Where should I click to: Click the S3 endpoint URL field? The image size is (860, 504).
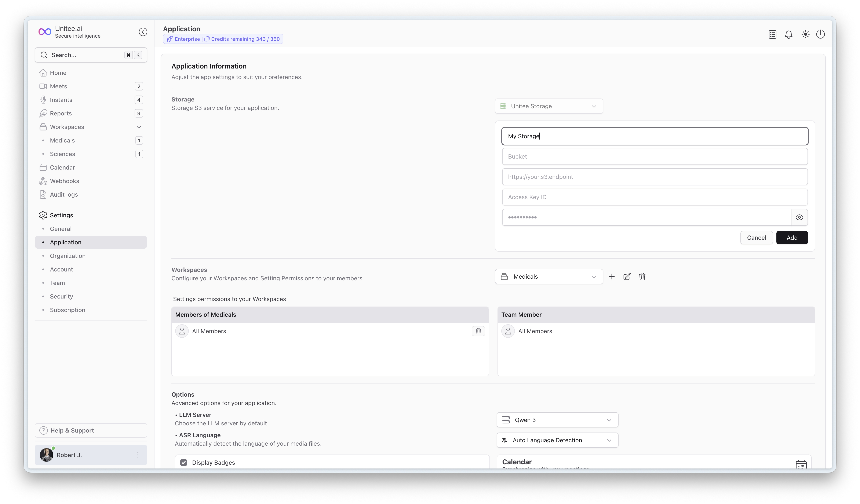click(655, 177)
